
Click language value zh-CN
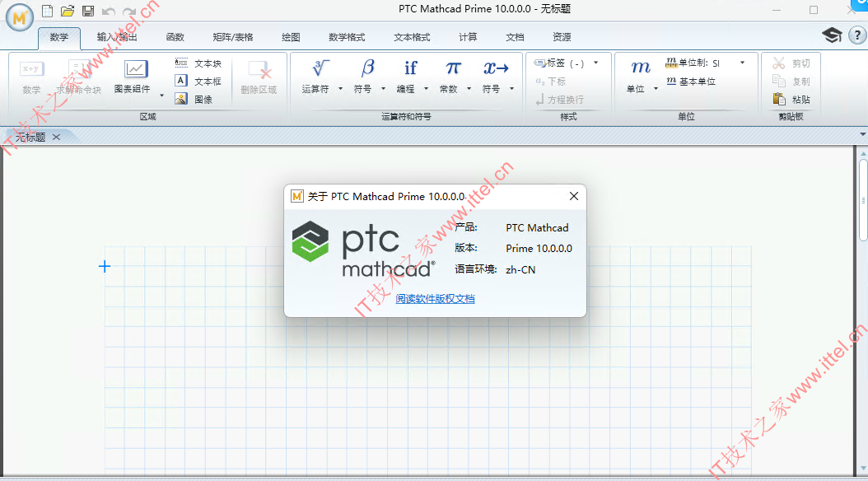(x=520, y=269)
